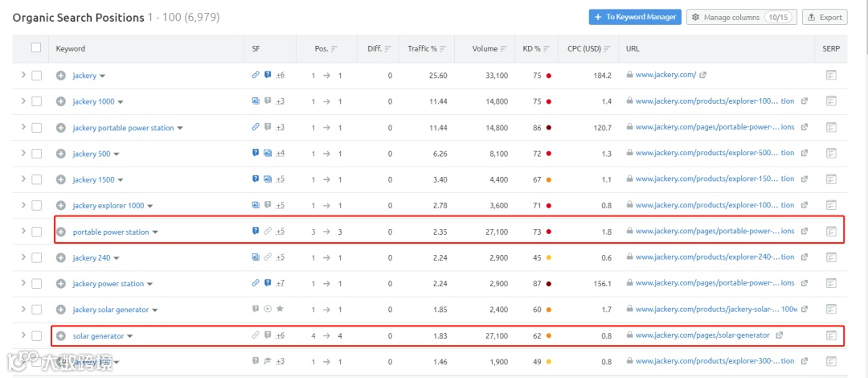
Task: Open Manage columns 10/15 button
Action: point(742,17)
